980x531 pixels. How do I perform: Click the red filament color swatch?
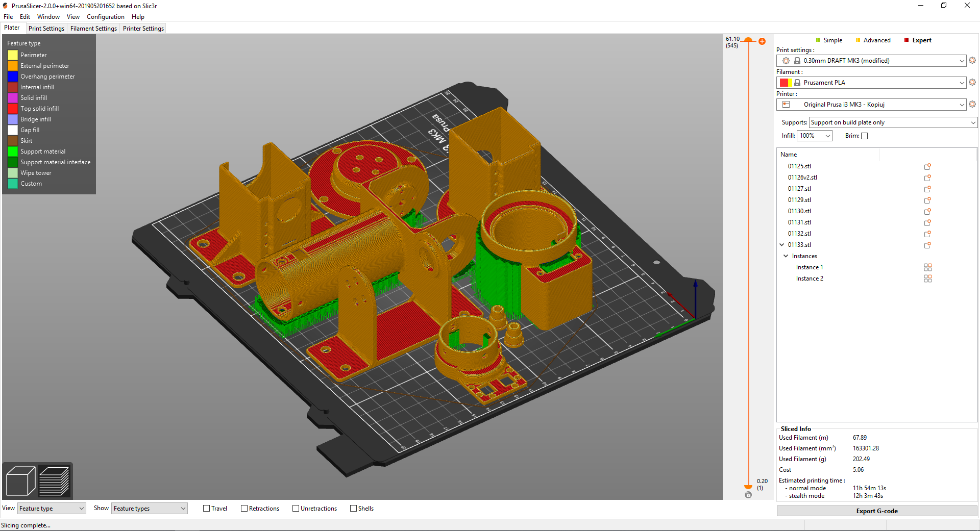coord(784,83)
